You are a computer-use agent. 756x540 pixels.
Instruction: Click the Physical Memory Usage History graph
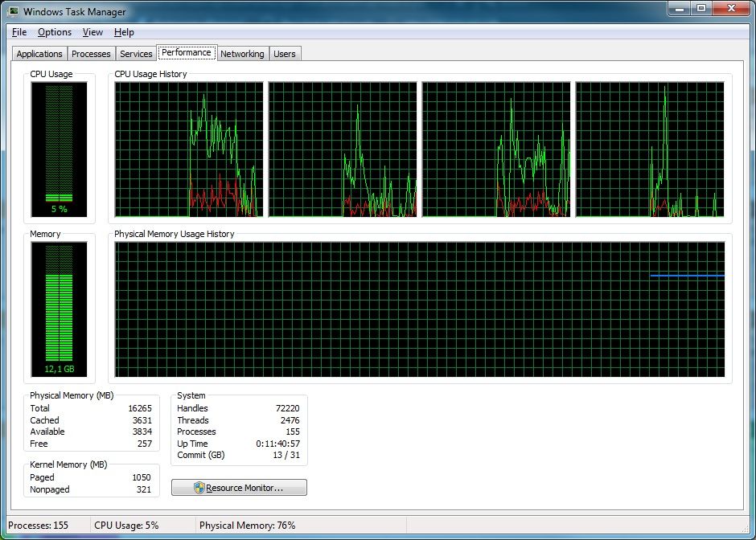click(420, 309)
